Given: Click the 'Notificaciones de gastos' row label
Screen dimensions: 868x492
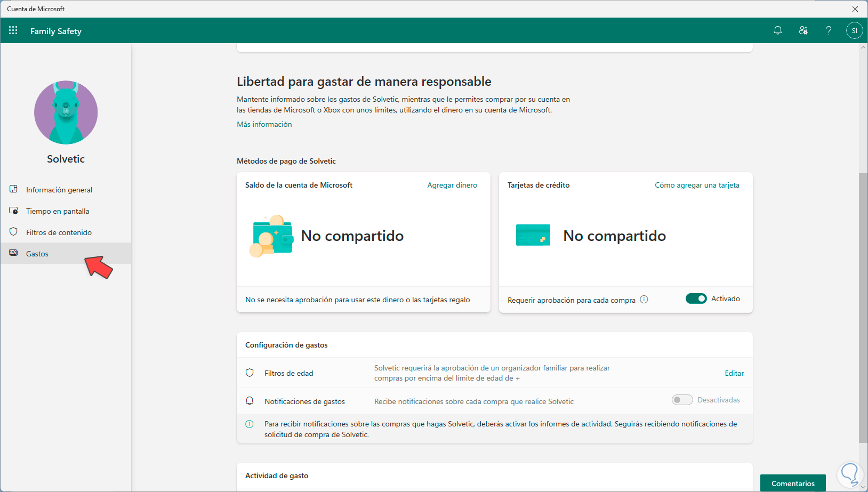Looking at the screenshot, I should click(x=304, y=401).
